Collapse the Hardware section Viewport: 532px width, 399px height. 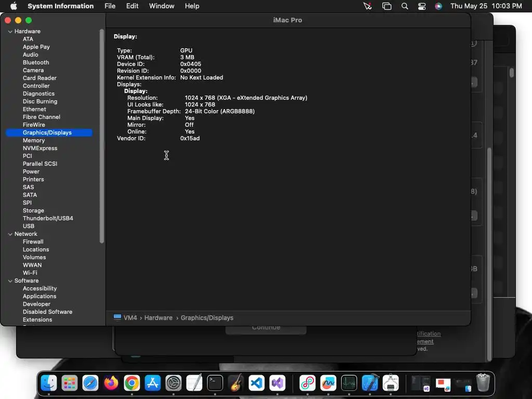(x=10, y=32)
